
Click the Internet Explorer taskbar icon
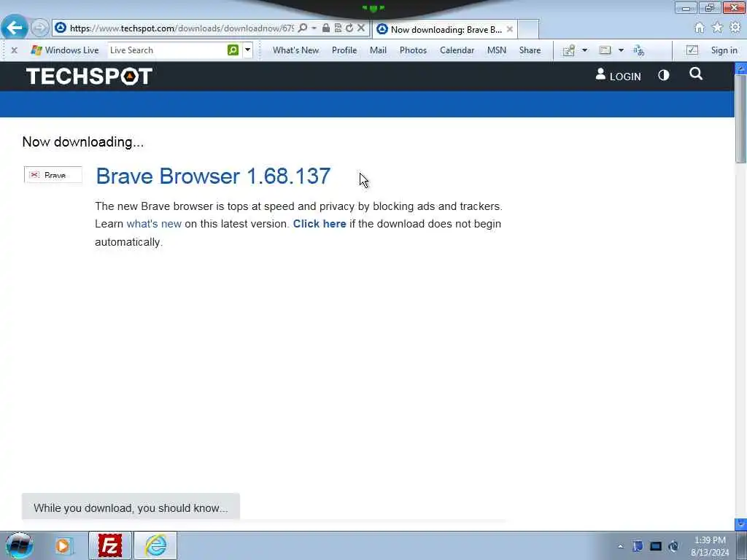coord(156,545)
